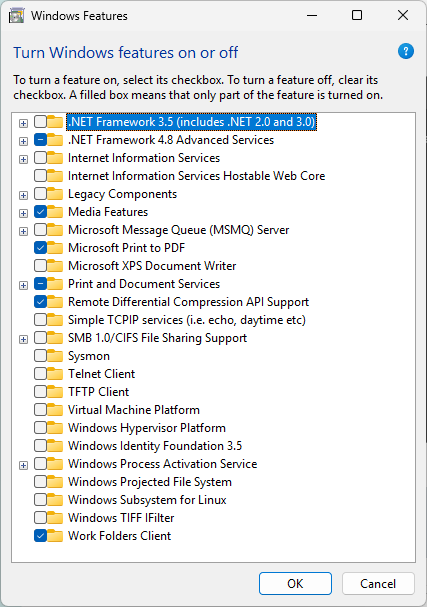
Task: Uncheck Remote Differential Compression API Support
Action: (40, 302)
